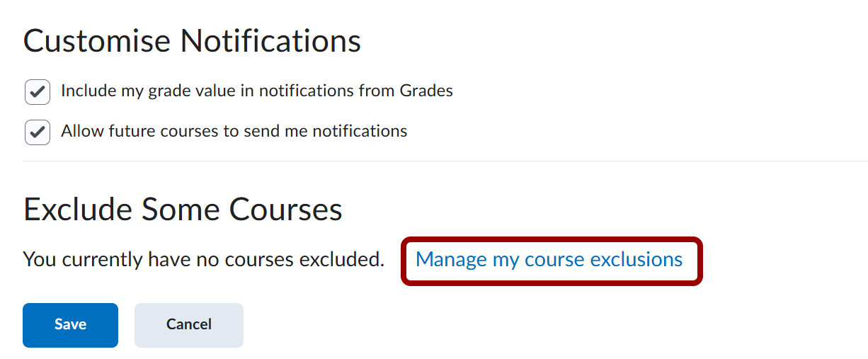Click the "Include my grade value in notifications" label

(256, 91)
